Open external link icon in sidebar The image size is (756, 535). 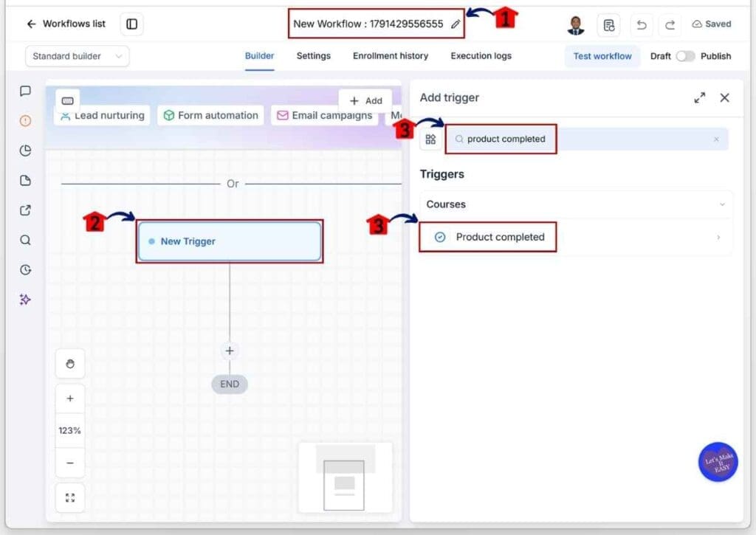[26, 210]
